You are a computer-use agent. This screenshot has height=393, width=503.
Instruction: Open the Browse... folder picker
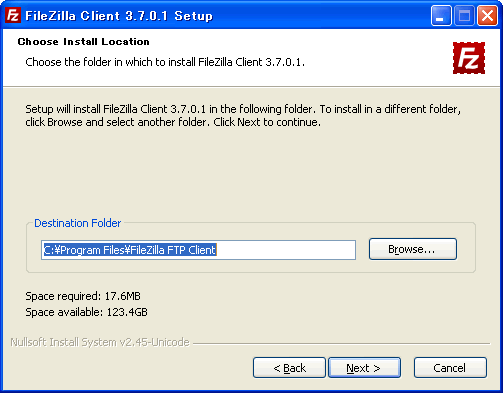[x=413, y=249]
